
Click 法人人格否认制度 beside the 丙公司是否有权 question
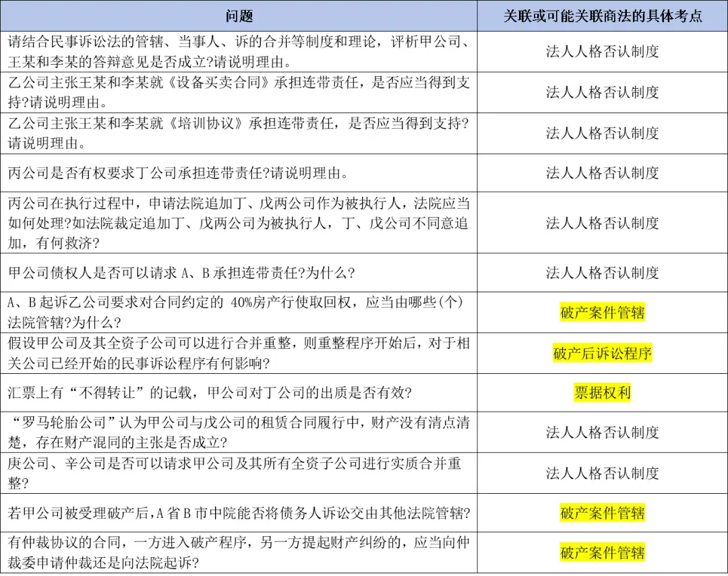pos(603,172)
